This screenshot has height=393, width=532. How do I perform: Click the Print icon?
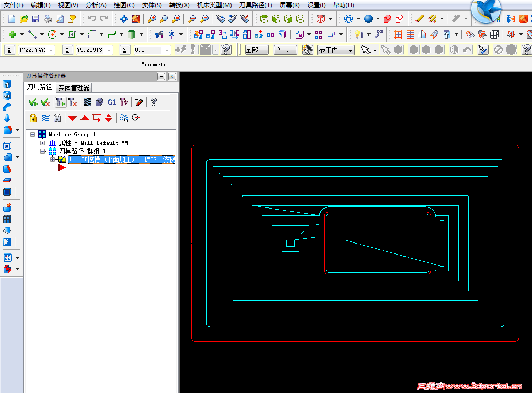click(x=48, y=19)
